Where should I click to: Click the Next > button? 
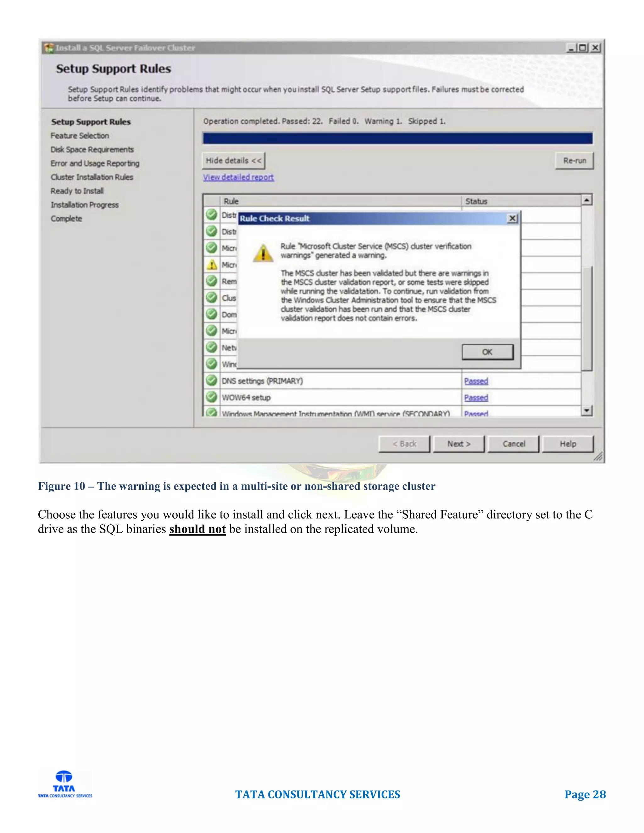(x=459, y=444)
